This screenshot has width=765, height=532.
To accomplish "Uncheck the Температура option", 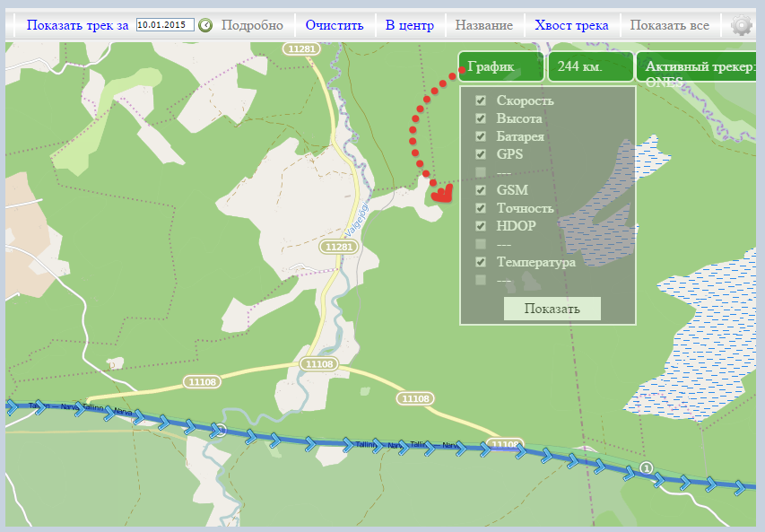I will click(x=481, y=262).
